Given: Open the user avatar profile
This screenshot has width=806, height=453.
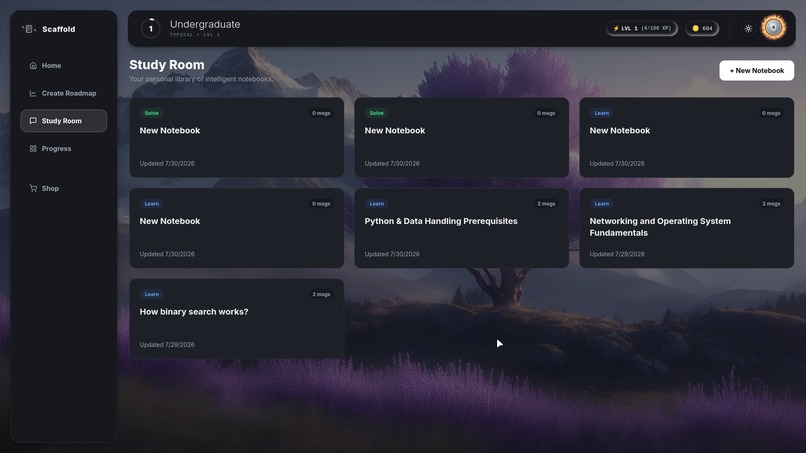Looking at the screenshot, I should pos(774,28).
